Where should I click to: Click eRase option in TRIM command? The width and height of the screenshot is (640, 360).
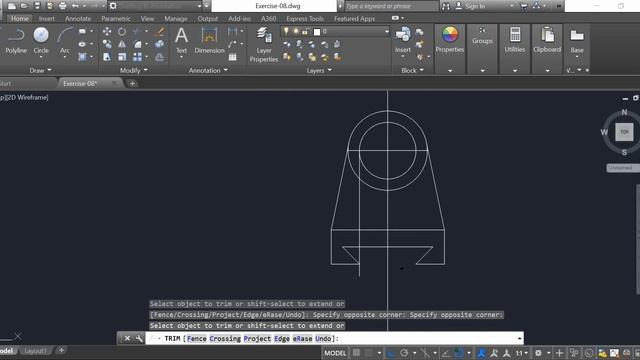click(302, 338)
